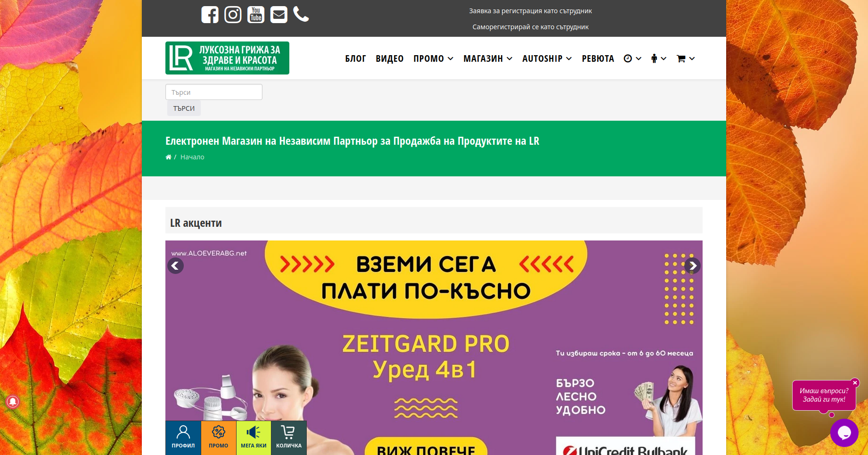Close the Имаш въпроси chat popup
The image size is (868, 455).
[x=855, y=383]
